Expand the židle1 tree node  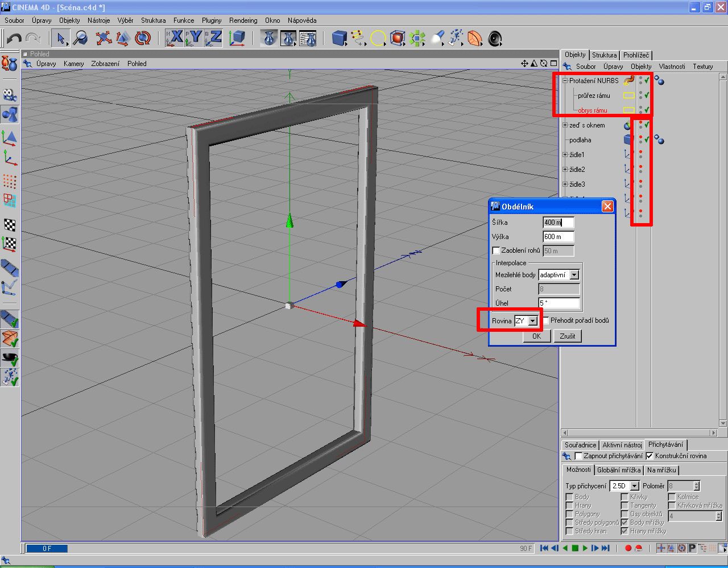[x=565, y=155]
